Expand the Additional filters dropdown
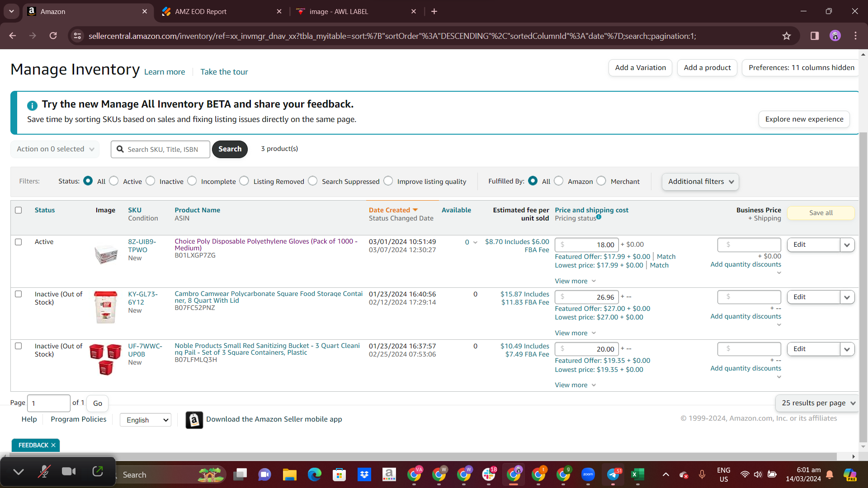Viewport: 868px width, 488px height. pos(700,182)
